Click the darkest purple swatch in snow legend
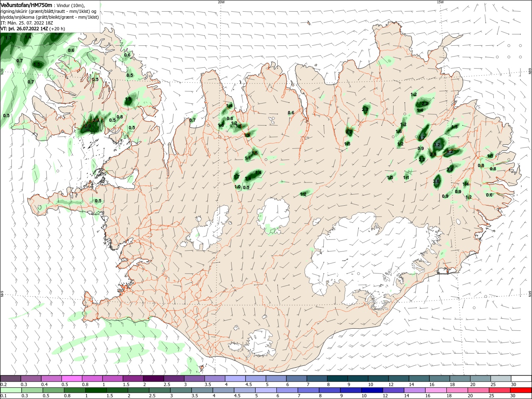The height and width of the screenshot is (399, 532). click(x=153, y=379)
